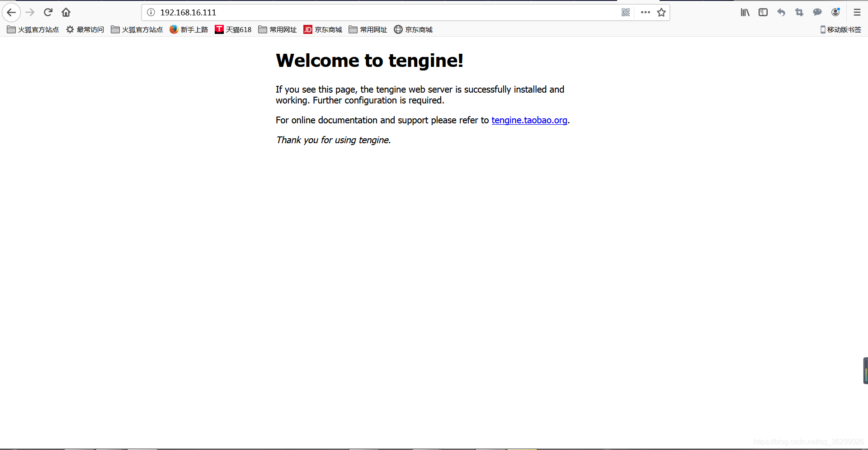
Task: Open second 常用网址 bookmark folder
Action: [x=368, y=29]
